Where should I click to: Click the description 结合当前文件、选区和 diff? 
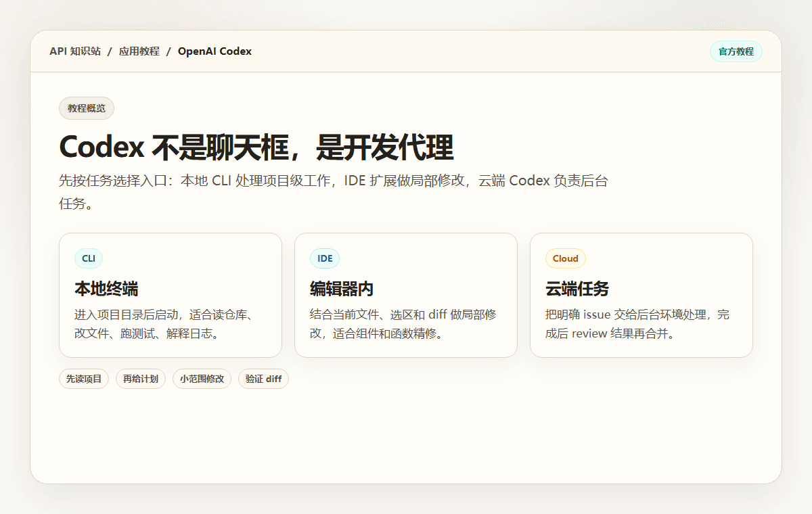coord(403,324)
